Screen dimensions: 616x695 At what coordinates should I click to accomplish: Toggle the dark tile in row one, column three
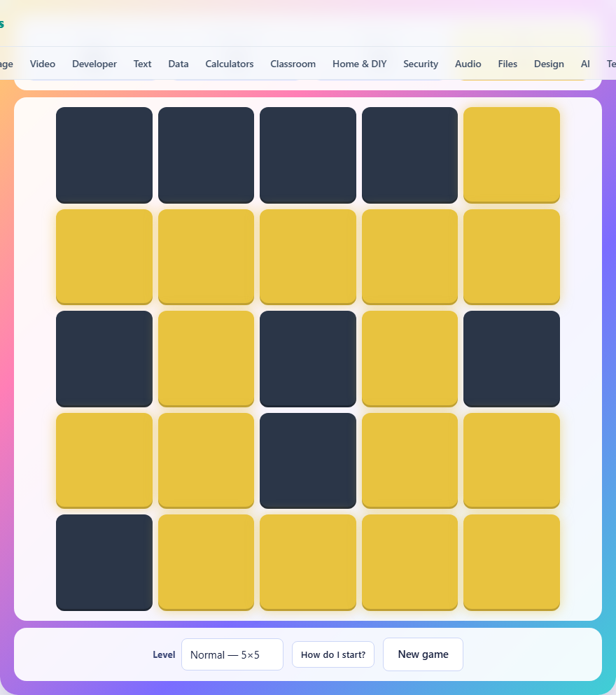point(308,155)
